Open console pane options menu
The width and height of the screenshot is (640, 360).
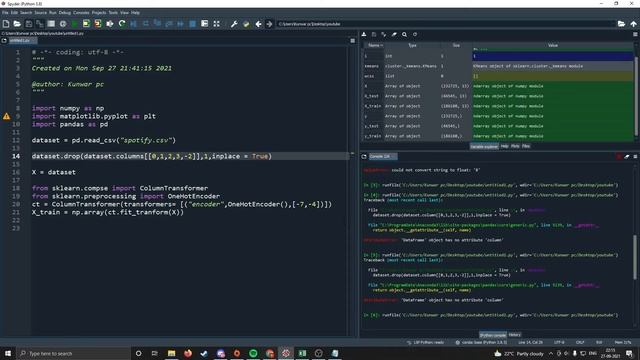635,157
